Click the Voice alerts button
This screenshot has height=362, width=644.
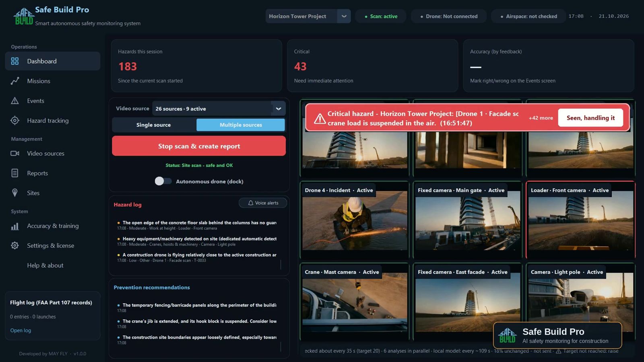[263, 203]
